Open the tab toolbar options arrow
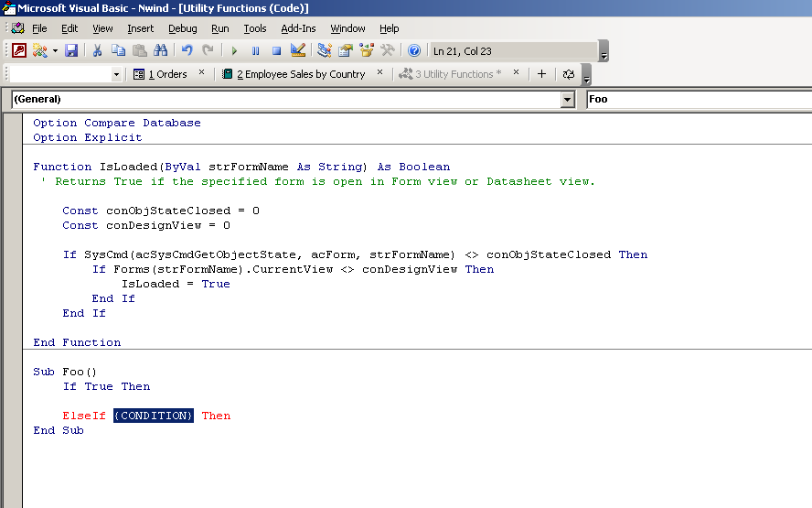Image resolution: width=812 pixels, height=508 pixels. tap(586, 75)
